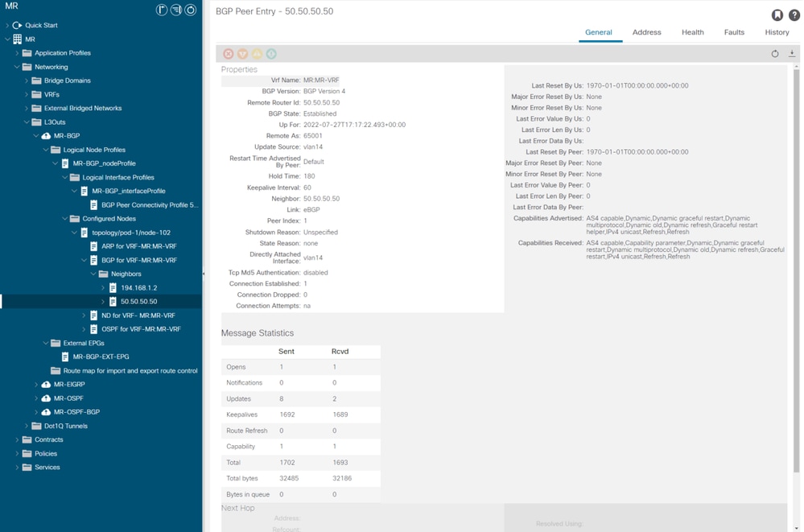Click second circular icon in MR header

[x=176, y=10]
